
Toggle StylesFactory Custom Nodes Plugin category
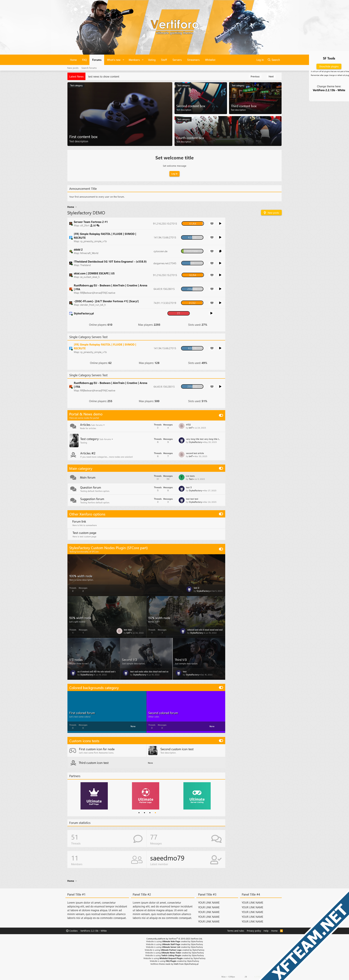click(x=221, y=549)
